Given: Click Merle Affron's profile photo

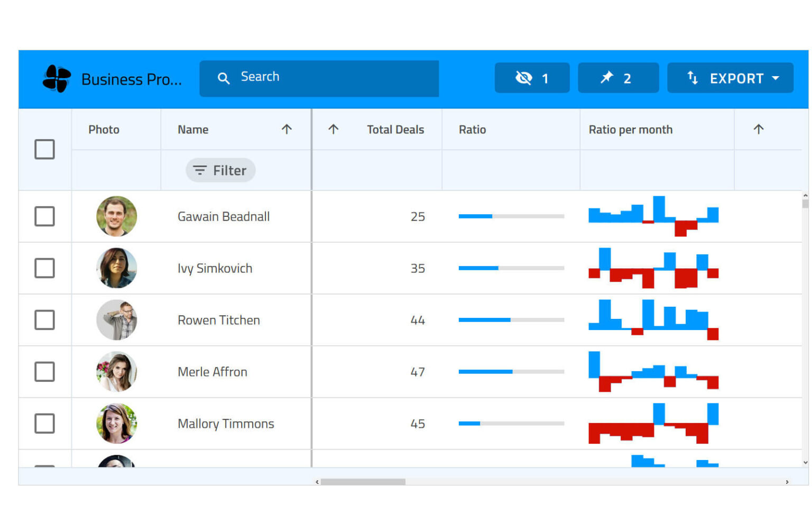Looking at the screenshot, I should point(116,372).
